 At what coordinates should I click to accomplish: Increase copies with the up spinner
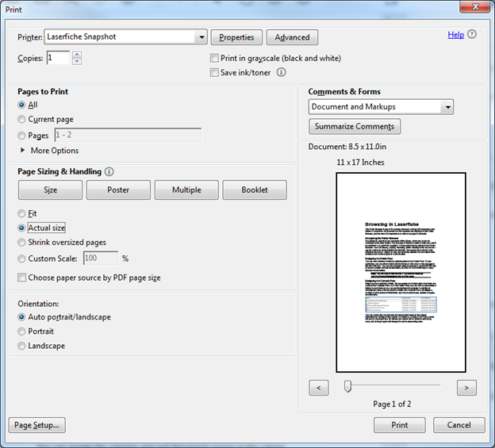pos(77,54)
